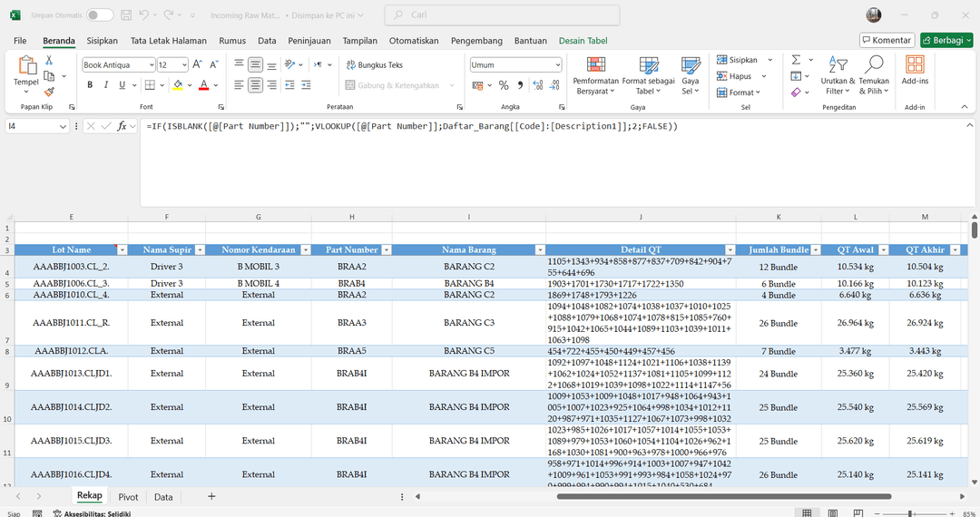Open Pemformatan Bersyarat conditional formatting
980x517 pixels.
click(595, 75)
